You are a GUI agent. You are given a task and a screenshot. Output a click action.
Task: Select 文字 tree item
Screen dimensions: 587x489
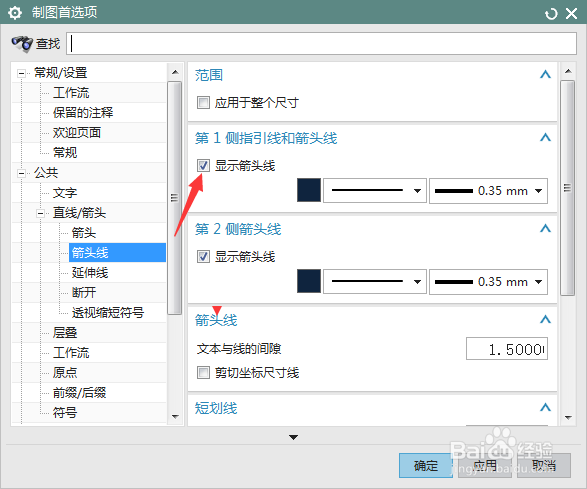[x=65, y=193]
